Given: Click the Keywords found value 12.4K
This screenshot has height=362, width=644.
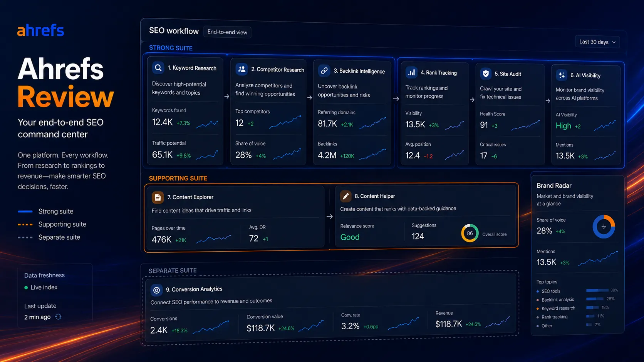Looking at the screenshot, I should (x=162, y=122).
